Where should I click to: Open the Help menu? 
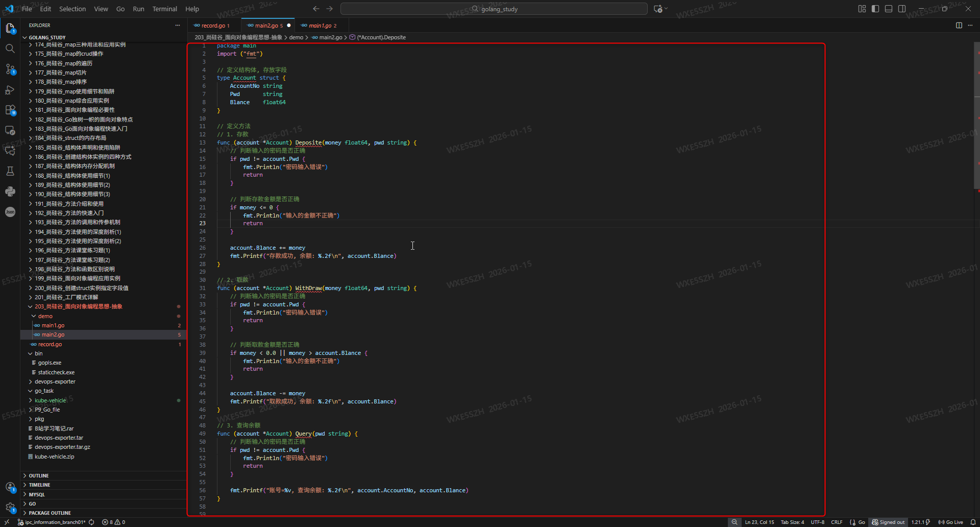[192, 9]
